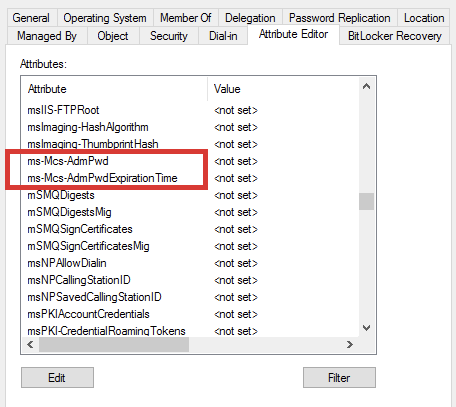Switch to the General tab
The image size is (456, 407).
pyautogui.click(x=31, y=18)
